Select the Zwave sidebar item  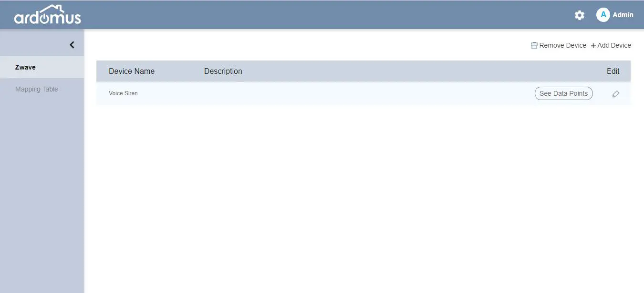click(42, 67)
